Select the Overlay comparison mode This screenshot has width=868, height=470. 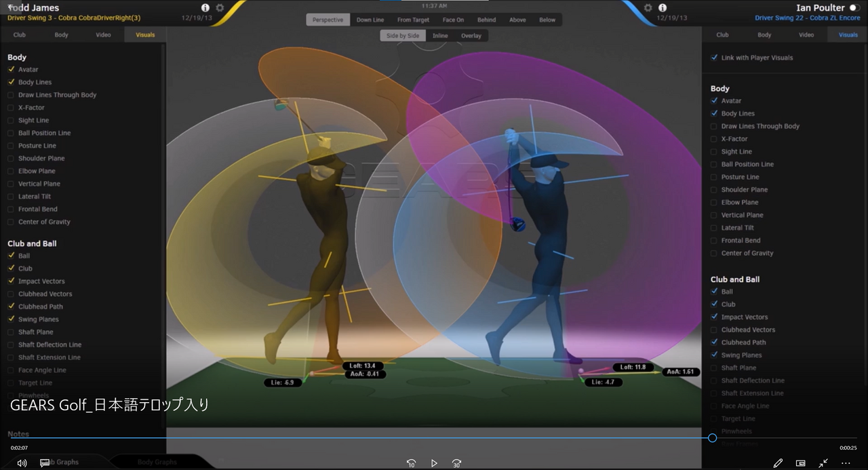pyautogui.click(x=471, y=36)
